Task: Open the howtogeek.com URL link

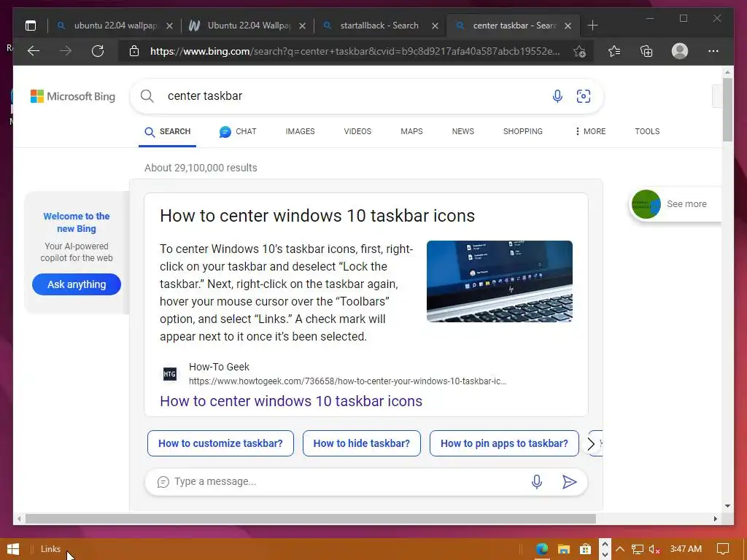Action: click(x=347, y=381)
